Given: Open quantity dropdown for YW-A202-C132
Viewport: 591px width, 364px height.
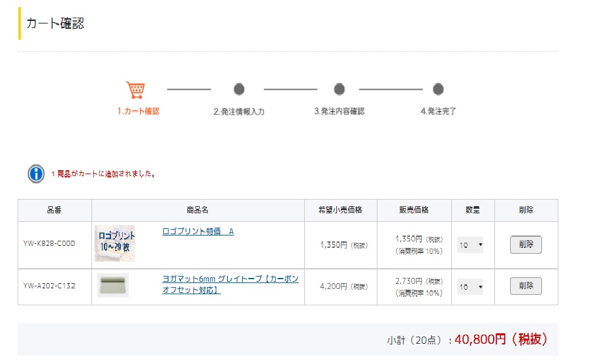Looking at the screenshot, I should click(470, 287).
